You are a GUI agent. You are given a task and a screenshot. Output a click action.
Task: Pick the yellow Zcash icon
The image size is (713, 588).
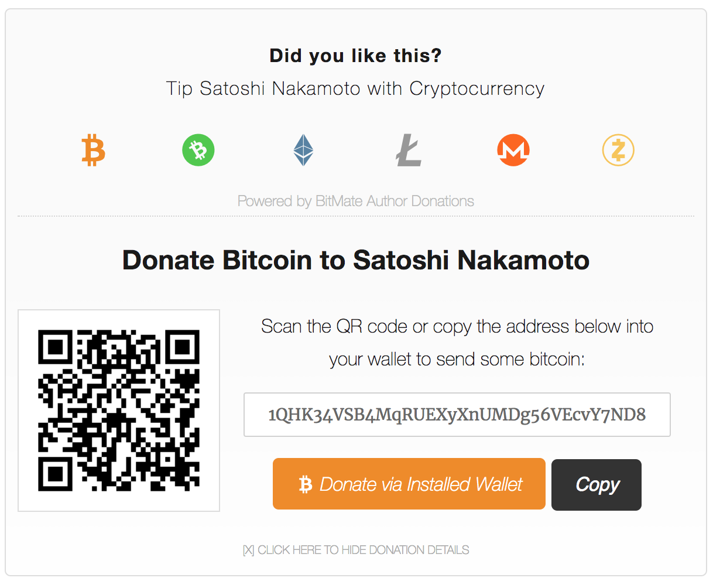tap(618, 150)
